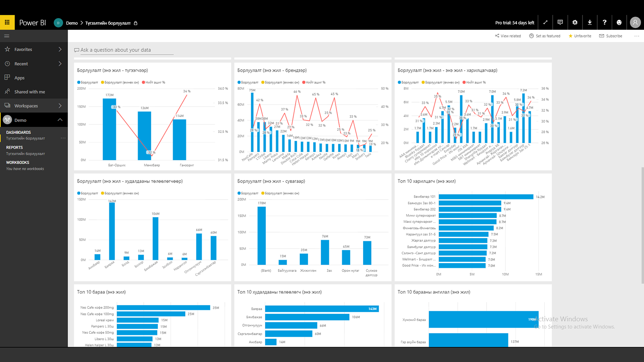Open the notifications comment icon
The height and width of the screenshot is (362, 644).
click(560, 23)
